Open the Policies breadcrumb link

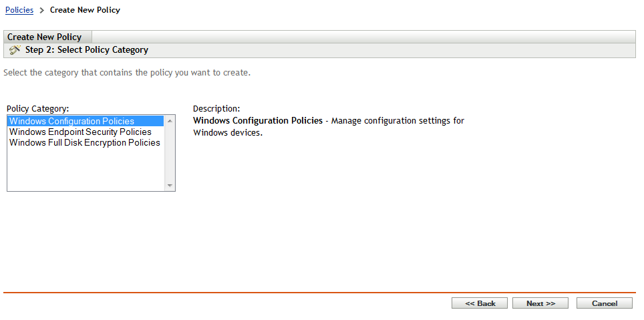click(19, 10)
